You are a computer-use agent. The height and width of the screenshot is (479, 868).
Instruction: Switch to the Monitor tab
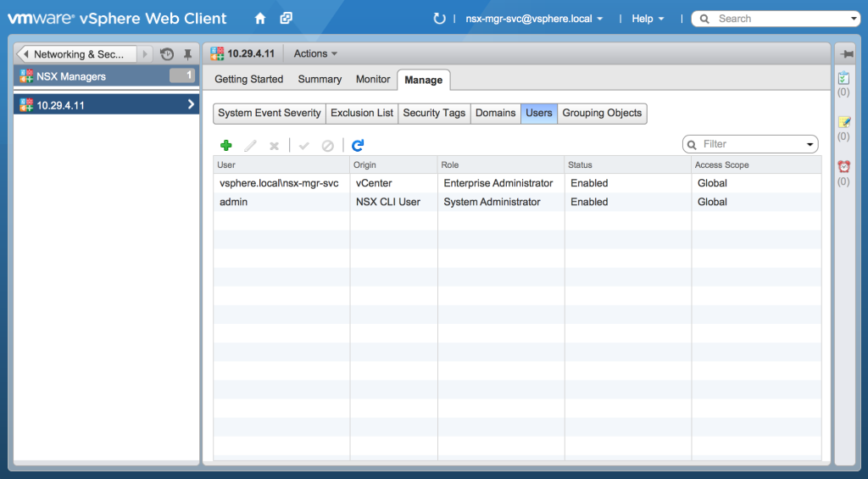pos(373,79)
